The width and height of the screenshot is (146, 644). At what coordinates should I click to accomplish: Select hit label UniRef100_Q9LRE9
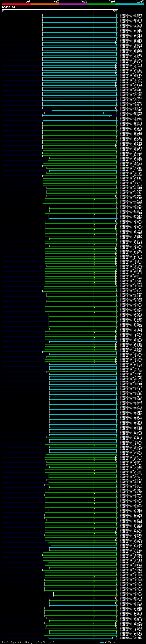coord(131,138)
